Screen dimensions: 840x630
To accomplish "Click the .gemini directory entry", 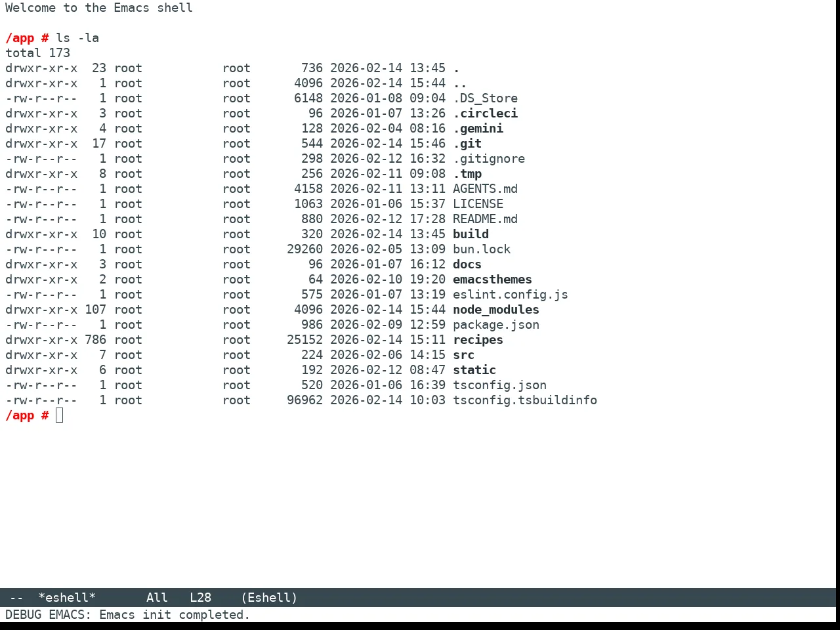I will 478,129.
